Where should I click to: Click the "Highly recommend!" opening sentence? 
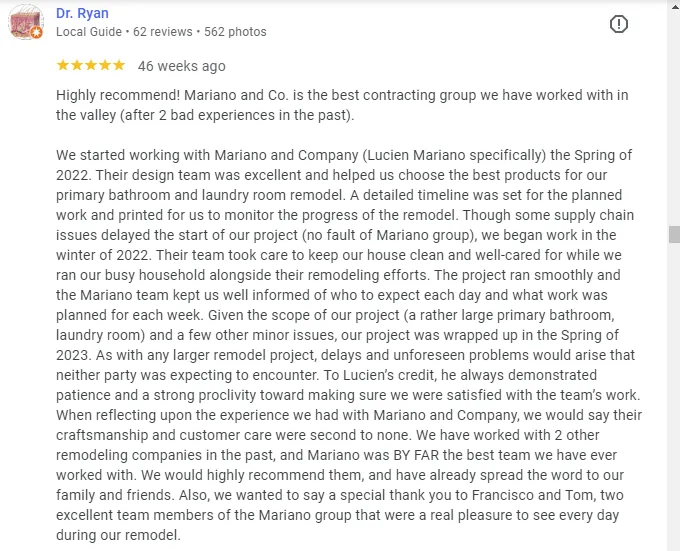tap(110, 95)
